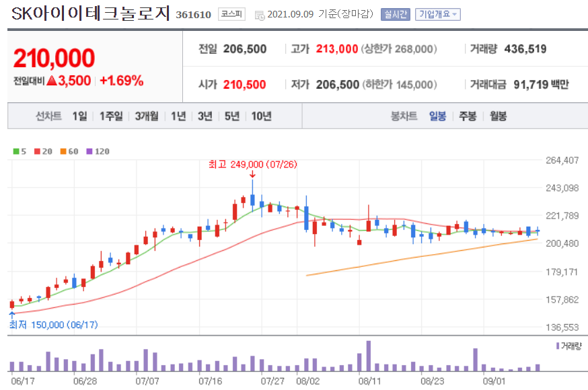
Task: Switch to 월봉 monthly candle chart
Action: (x=498, y=116)
